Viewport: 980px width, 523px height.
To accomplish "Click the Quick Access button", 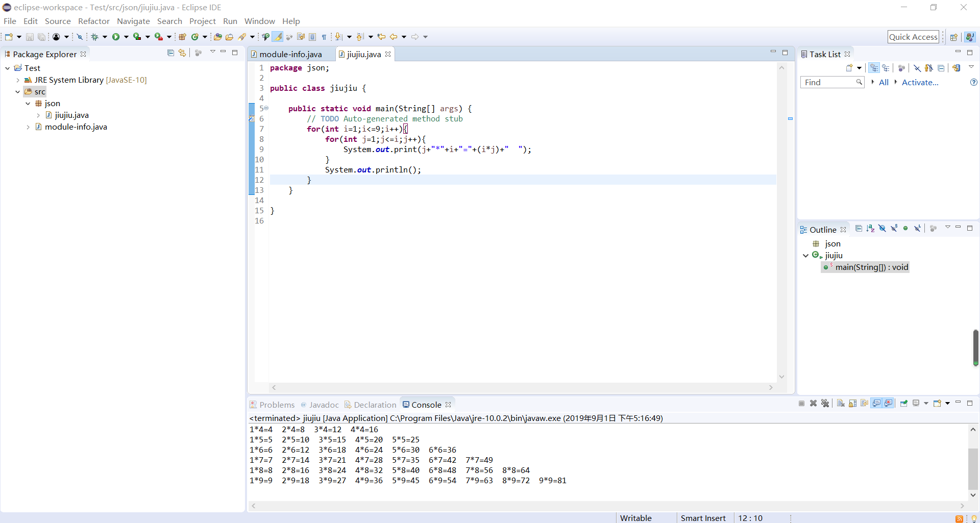I will point(913,37).
